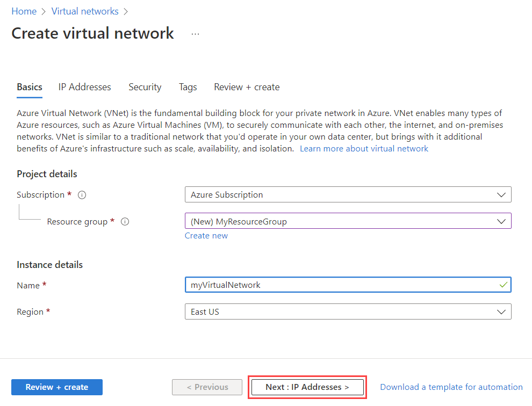
Task: Click the Subscription info icon
Action: (82, 194)
